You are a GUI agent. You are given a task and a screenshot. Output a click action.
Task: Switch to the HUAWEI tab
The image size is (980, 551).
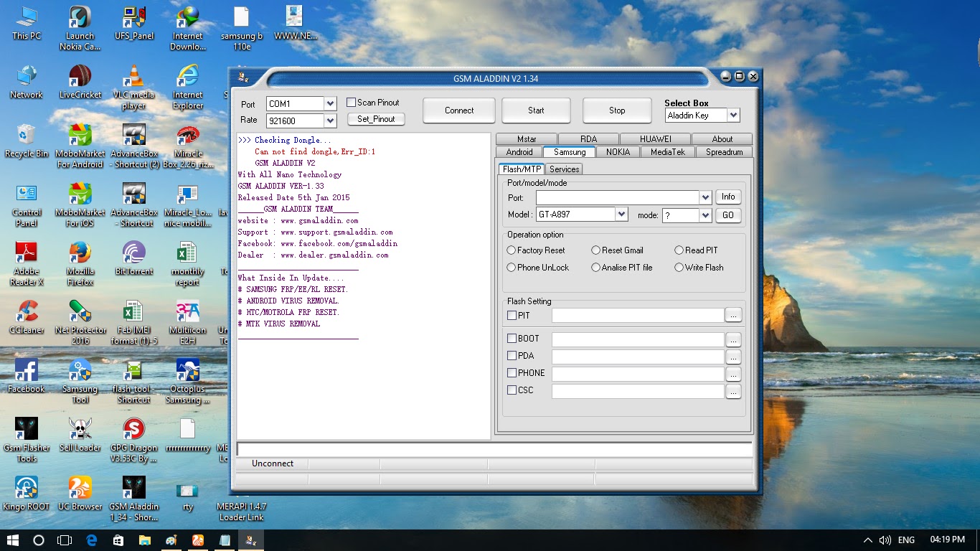click(x=656, y=139)
